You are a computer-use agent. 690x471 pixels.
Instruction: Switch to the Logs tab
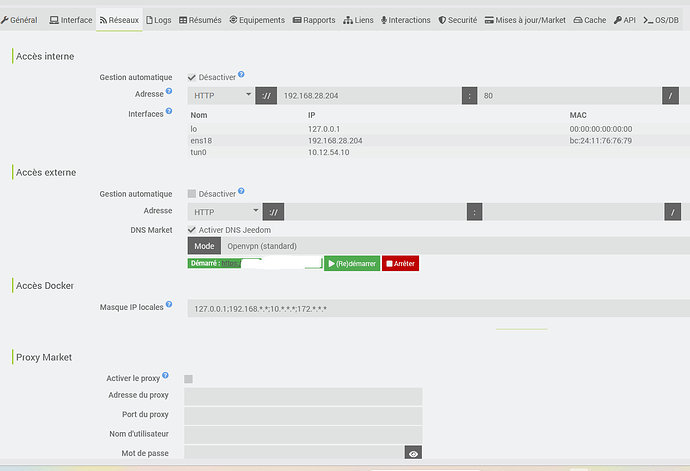pos(158,20)
